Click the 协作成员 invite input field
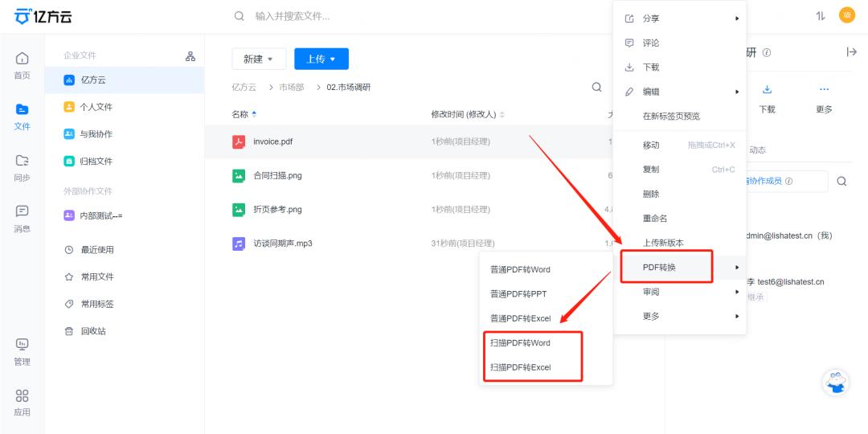This screenshot has width=868, height=434. pyautogui.click(x=786, y=182)
